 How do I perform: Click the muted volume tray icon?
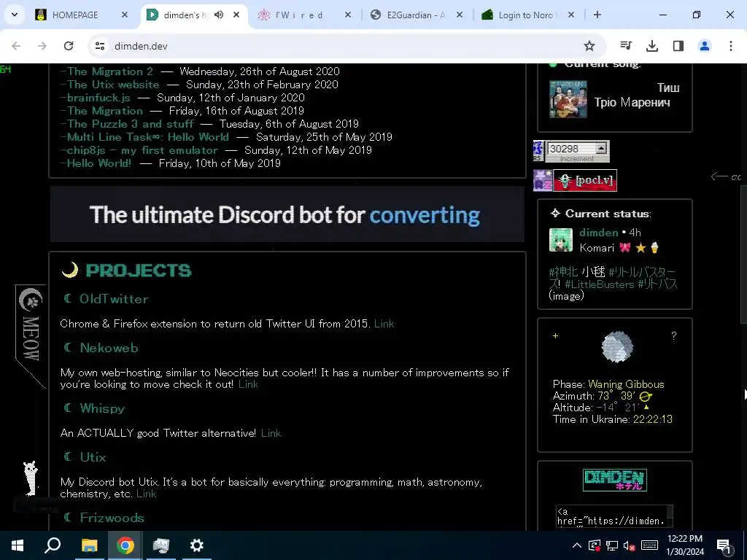630,545
